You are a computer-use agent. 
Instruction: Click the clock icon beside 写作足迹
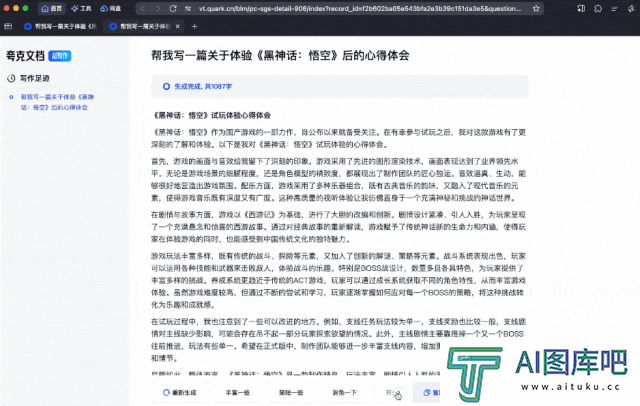tap(11, 78)
